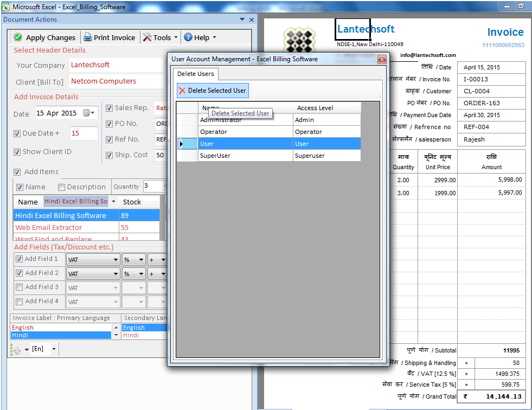Click the Print Invoice button
Image resolution: width=532 pixels, height=410 pixels.
tap(110, 37)
